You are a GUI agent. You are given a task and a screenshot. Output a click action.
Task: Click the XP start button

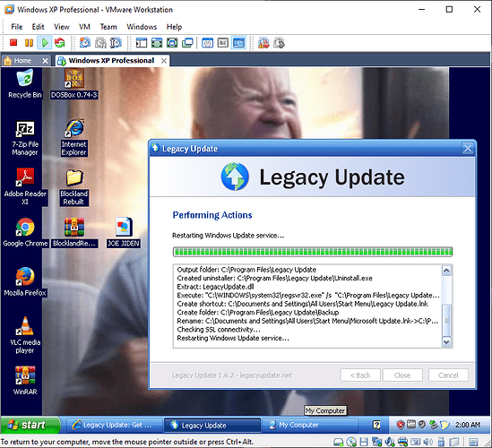(x=30, y=425)
